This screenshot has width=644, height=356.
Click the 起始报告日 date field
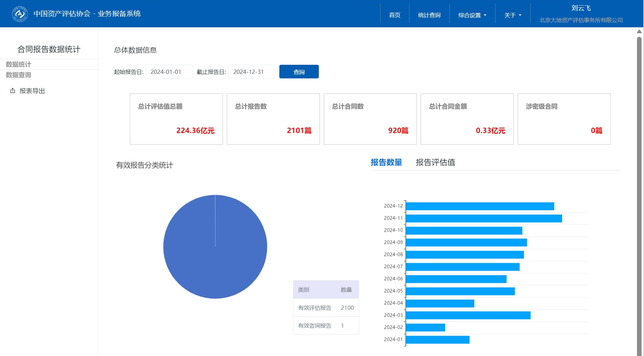[169, 72]
